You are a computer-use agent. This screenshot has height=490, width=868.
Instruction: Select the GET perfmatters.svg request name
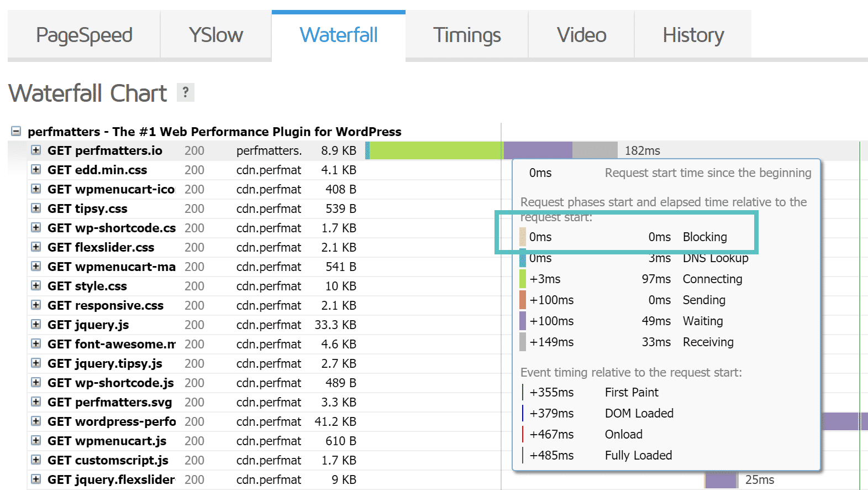(109, 402)
